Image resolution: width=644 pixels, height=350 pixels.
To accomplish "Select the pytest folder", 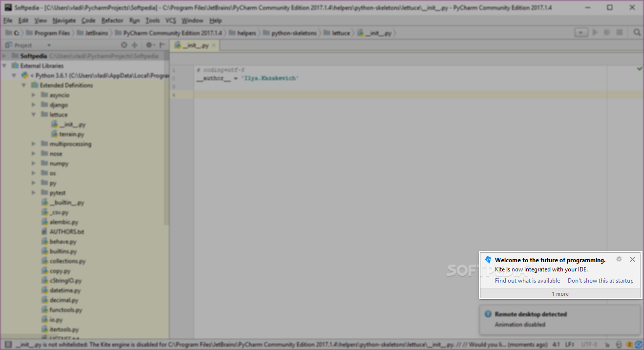I will pos(53,193).
